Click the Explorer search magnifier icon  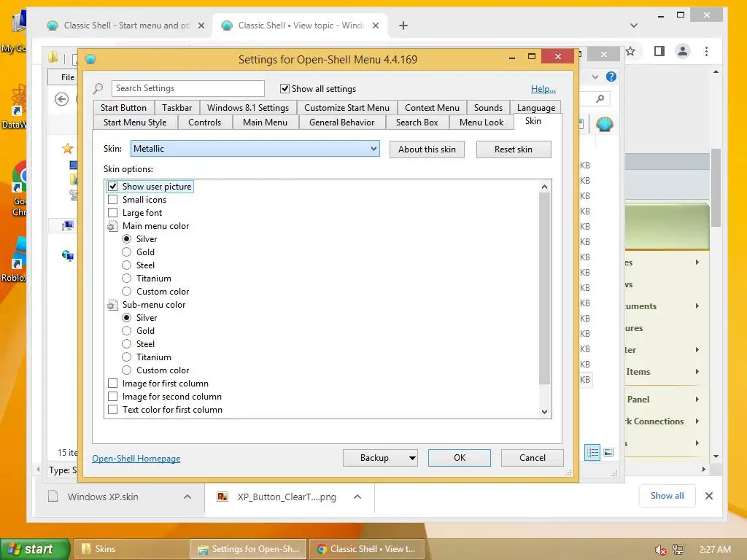point(600,98)
